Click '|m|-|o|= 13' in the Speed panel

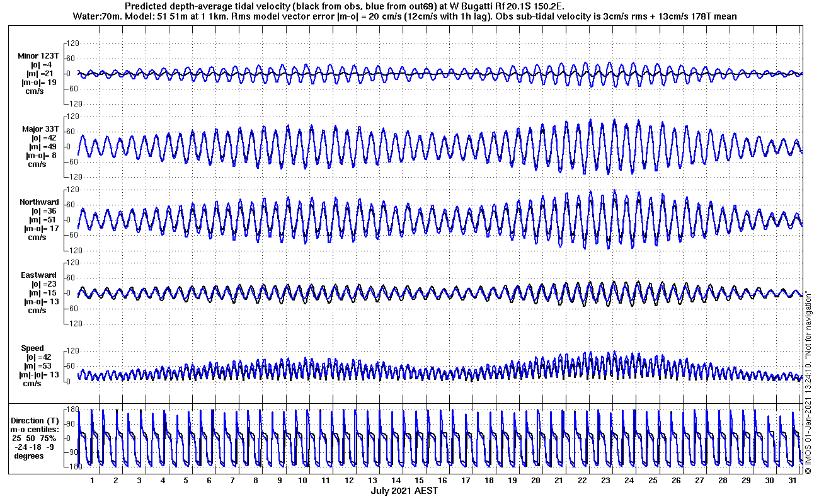[40, 375]
